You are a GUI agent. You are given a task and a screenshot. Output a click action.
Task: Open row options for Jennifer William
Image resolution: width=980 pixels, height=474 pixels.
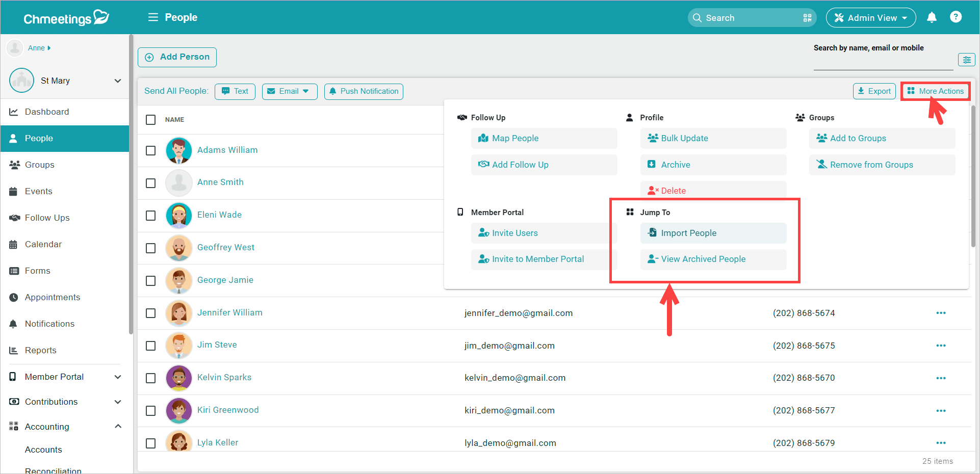[x=941, y=313]
